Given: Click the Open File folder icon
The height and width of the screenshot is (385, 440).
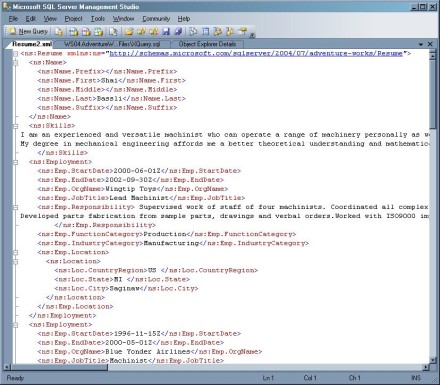Looking at the screenshot, I should tap(129, 32).
